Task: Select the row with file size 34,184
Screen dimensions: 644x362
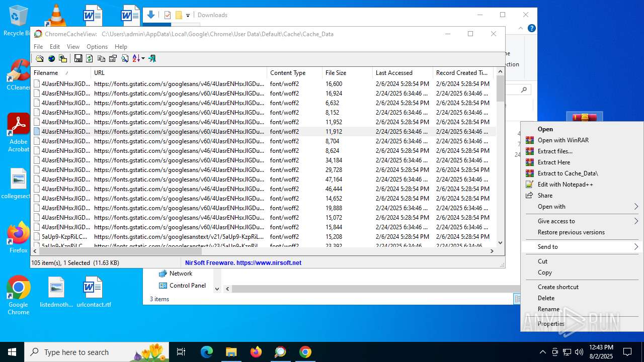Action: [x=263, y=160]
